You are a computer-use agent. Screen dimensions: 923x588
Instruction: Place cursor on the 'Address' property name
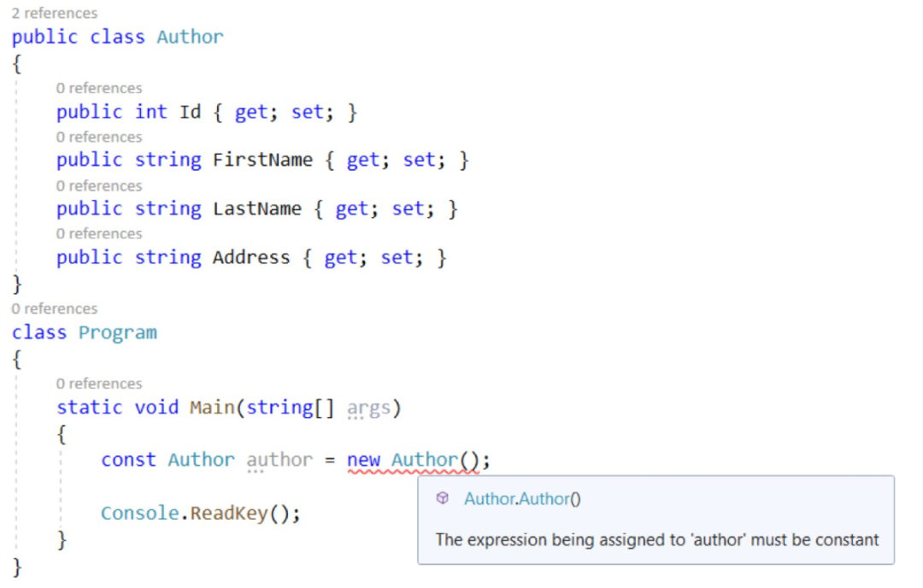(x=251, y=258)
